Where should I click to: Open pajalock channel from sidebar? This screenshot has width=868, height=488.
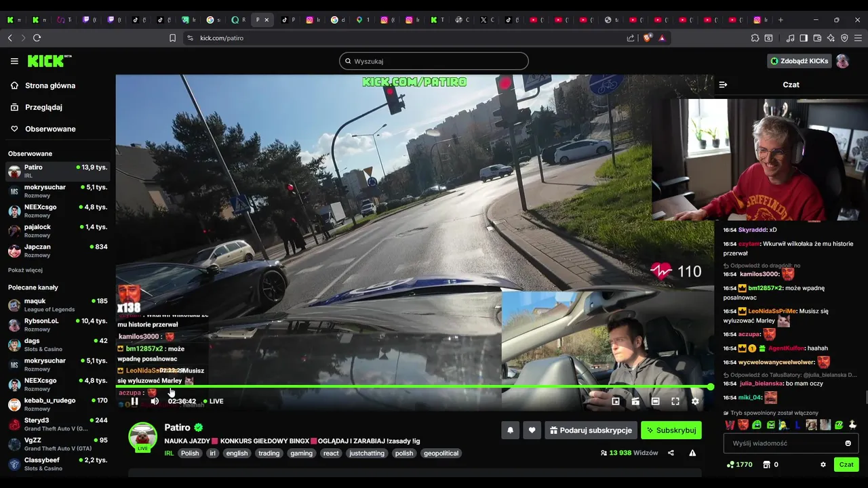(58, 230)
